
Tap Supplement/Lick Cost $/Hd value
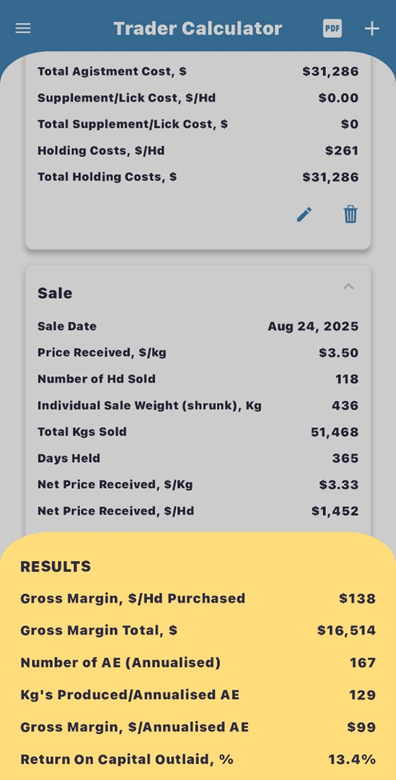point(338,98)
